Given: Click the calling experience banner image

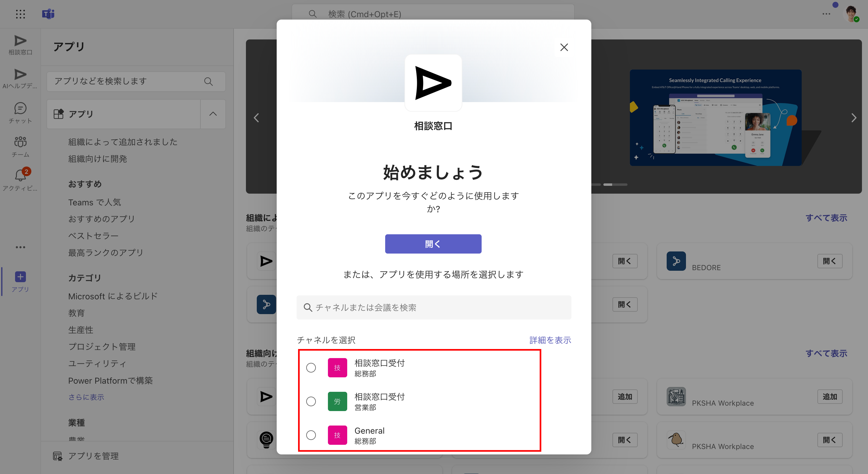Looking at the screenshot, I should (x=715, y=117).
